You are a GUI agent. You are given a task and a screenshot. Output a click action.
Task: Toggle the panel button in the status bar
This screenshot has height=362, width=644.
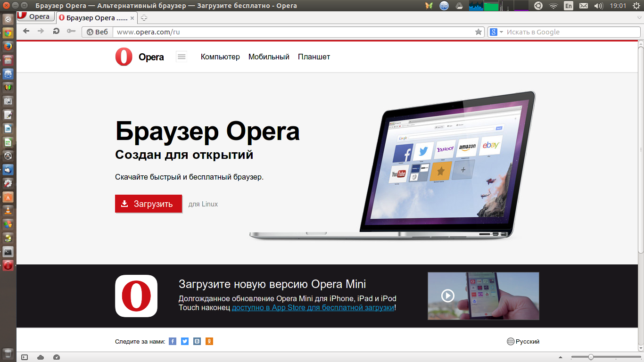coord(25,357)
